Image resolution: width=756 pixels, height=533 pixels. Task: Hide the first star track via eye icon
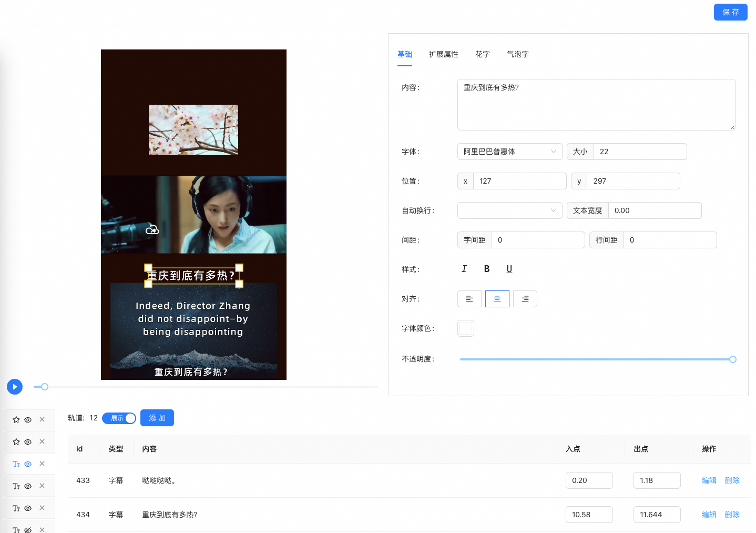click(28, 420)
